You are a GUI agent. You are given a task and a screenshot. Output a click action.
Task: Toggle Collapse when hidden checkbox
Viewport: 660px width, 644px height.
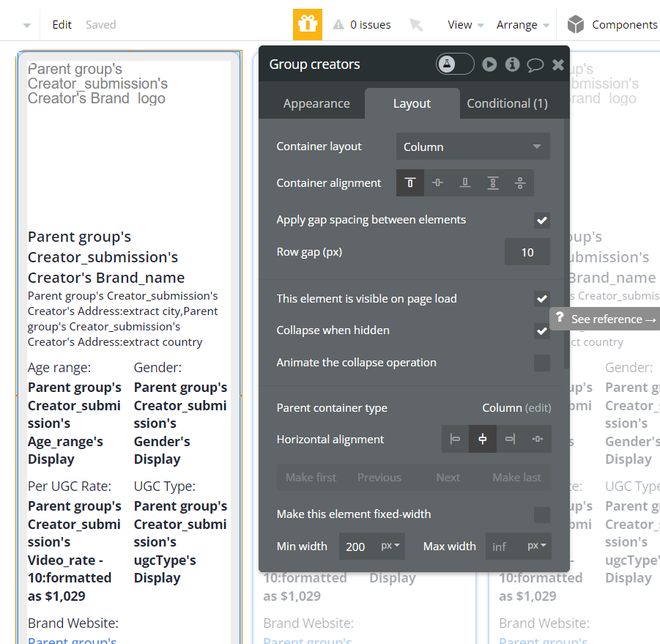(x=542, y=331)
